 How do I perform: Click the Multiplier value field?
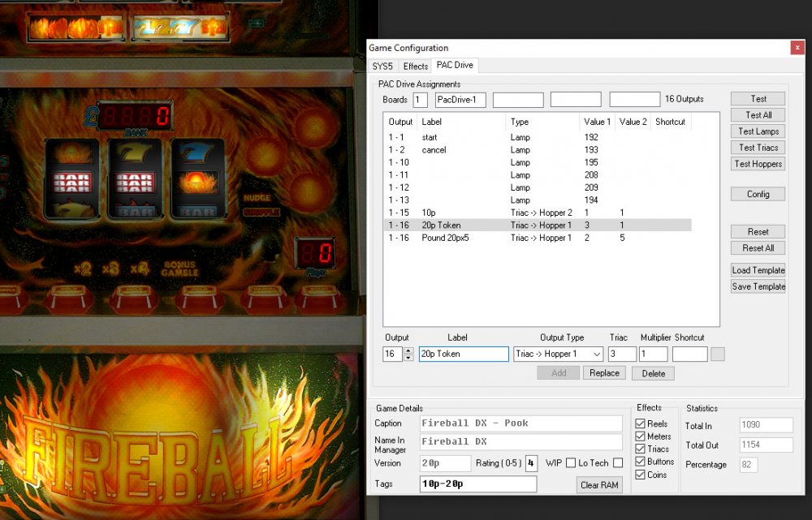tap(654, 354)
